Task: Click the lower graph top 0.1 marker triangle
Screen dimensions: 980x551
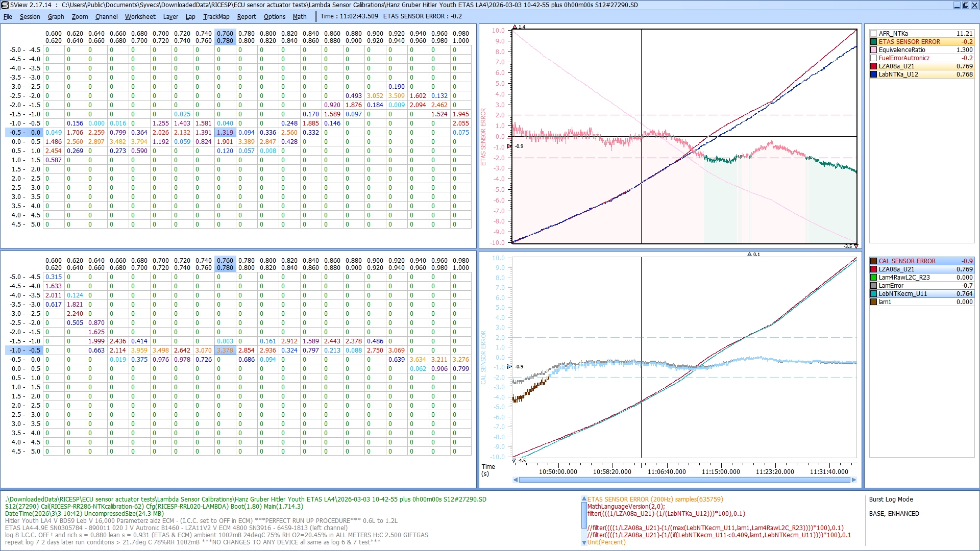Action: [749, 254]
